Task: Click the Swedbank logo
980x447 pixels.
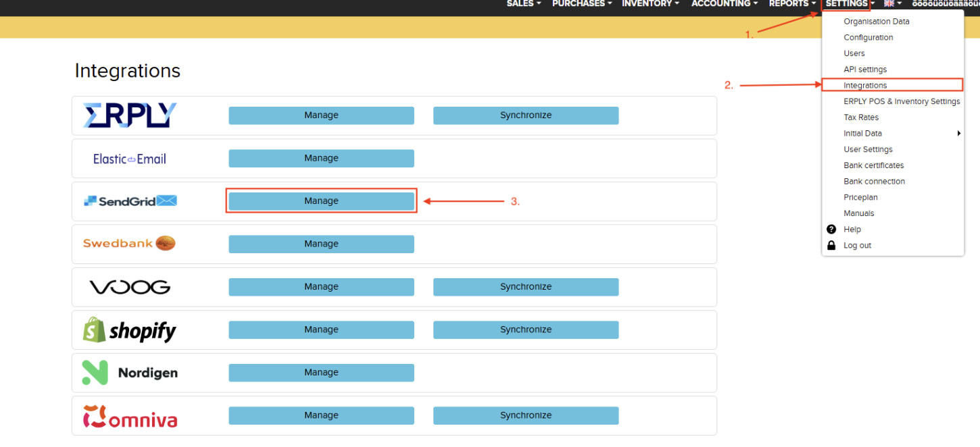Action: (129, 243)
